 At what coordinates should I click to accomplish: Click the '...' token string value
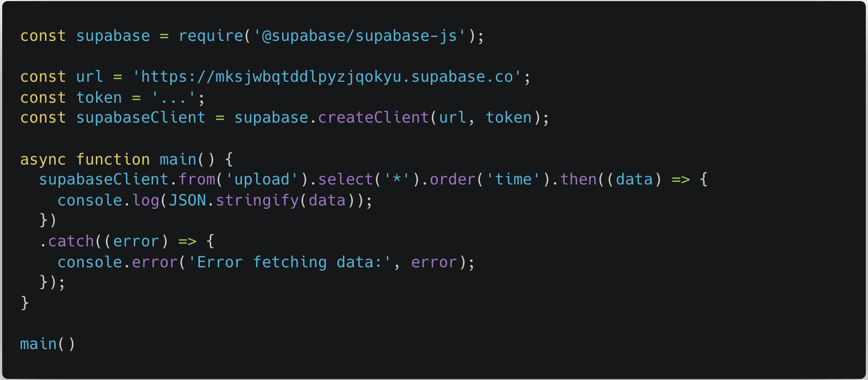pos(173,98)
